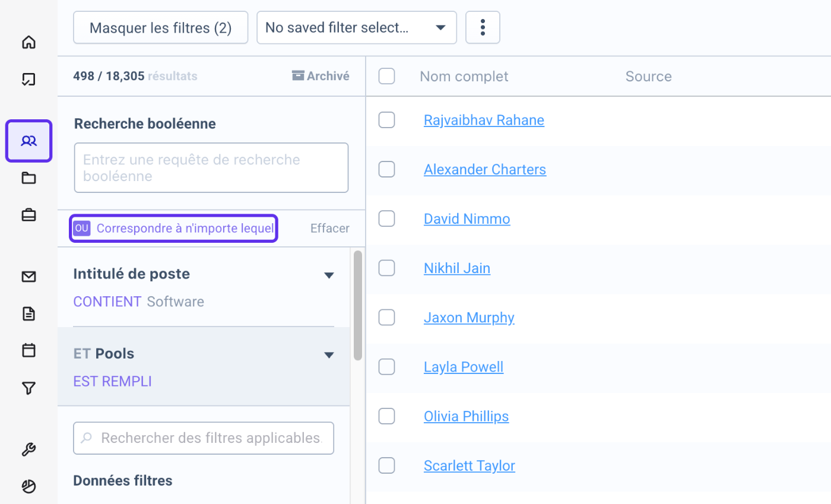Open the document notes icon

(x=28, y=313)
